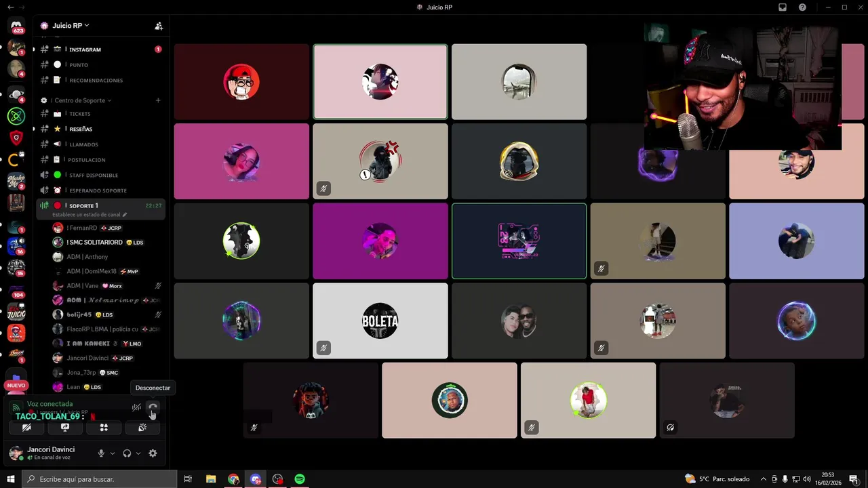Open Windows Task View
Image resolution: width=868 pixels, height=488 pixels.
tap(189, 479)
